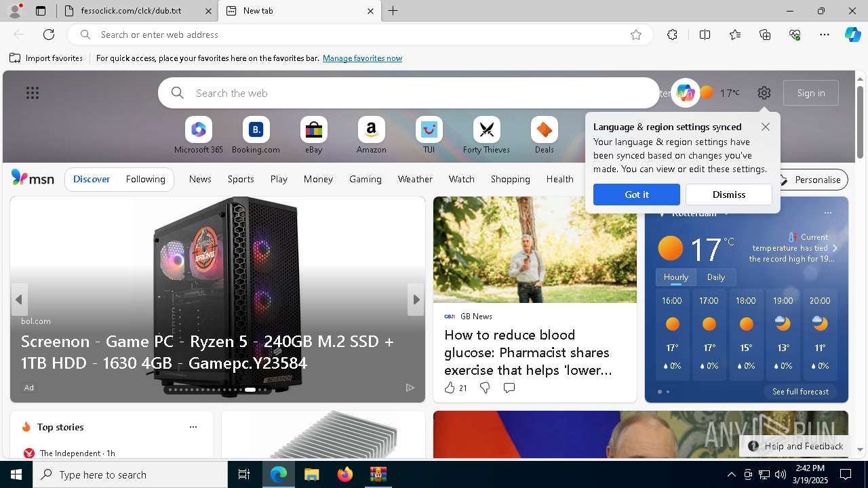868x488 pixels.
Task: Open comments on blood glucose article
Action: point(509,388)
